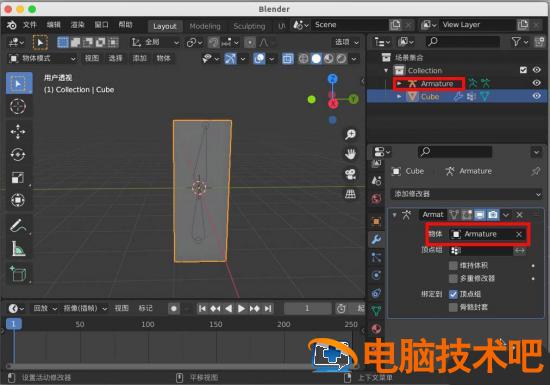Open viewport 视图 menu

[x=92, y=59]
